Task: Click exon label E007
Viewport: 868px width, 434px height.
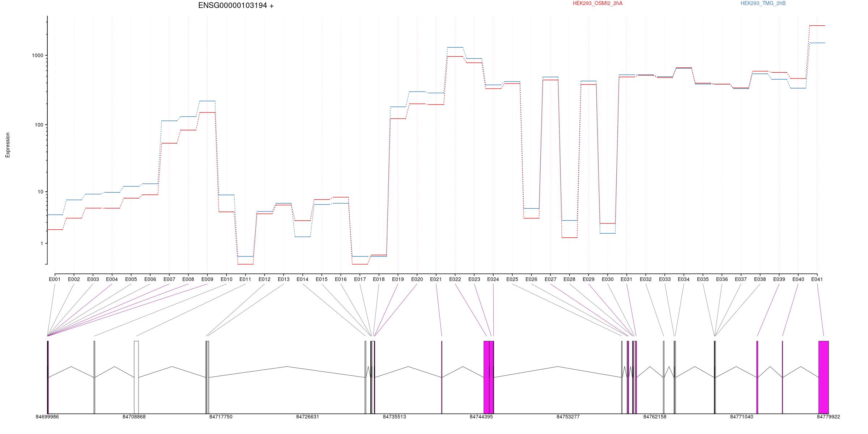Action: point(169,279)
